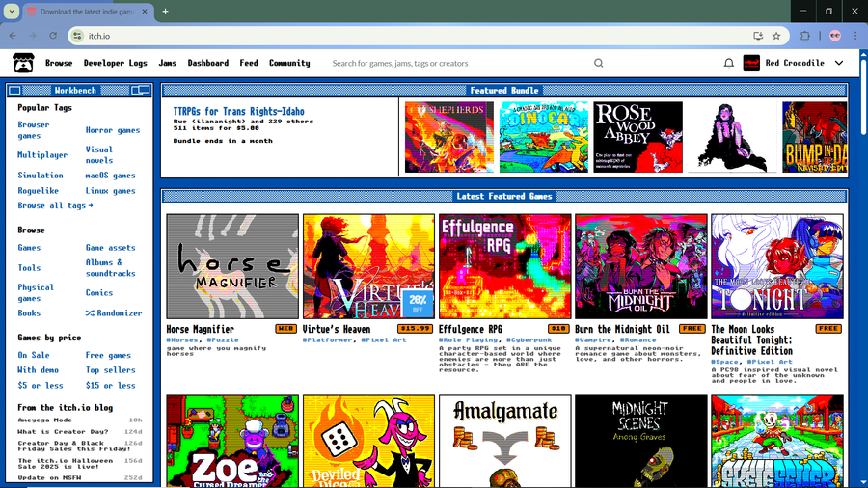The image size is (868, 488).
Task: Open a new browser tab
Action: point(165,11)
